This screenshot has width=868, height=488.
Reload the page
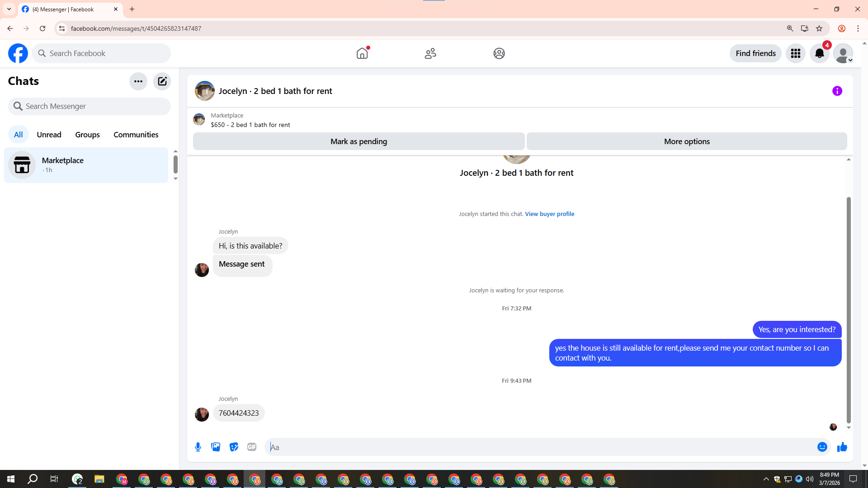click(x=42, y=28)
